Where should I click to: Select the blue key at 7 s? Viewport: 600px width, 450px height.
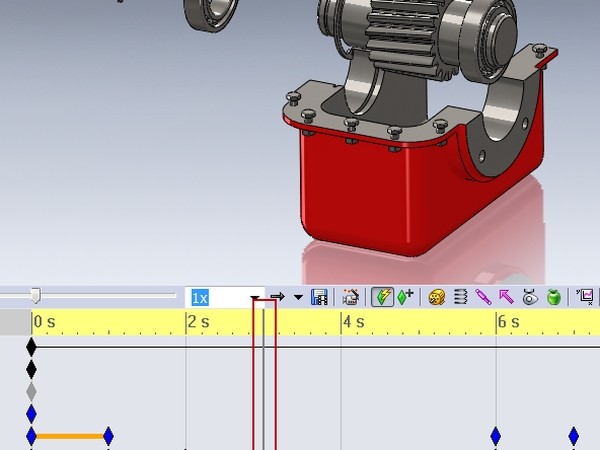[x=574, y=436]
